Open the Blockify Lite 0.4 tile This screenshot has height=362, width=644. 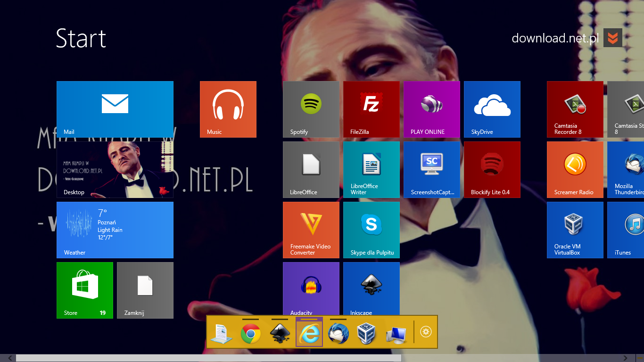pyautogui.click(x=492, y=170)
